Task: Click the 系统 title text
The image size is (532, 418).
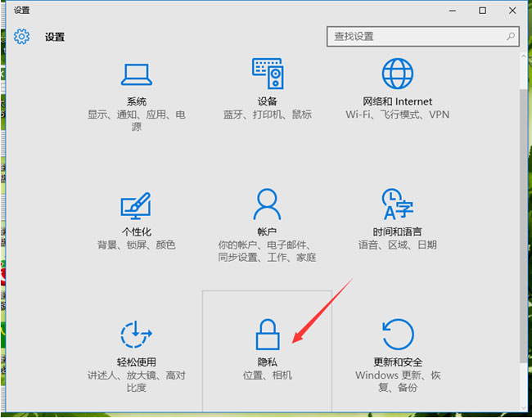Action: (x=137, y=101)
